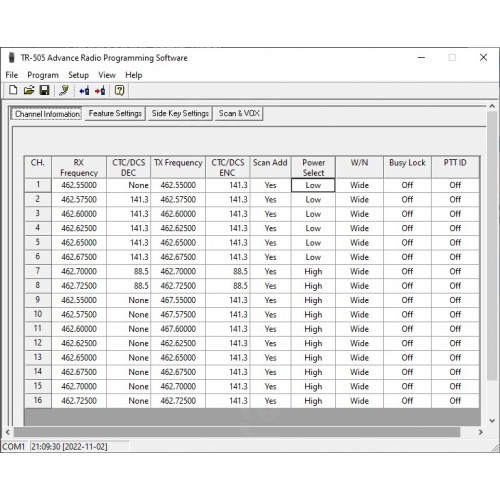Click the W/N column header
The image size is (500, 500).
tap(359, 167)
